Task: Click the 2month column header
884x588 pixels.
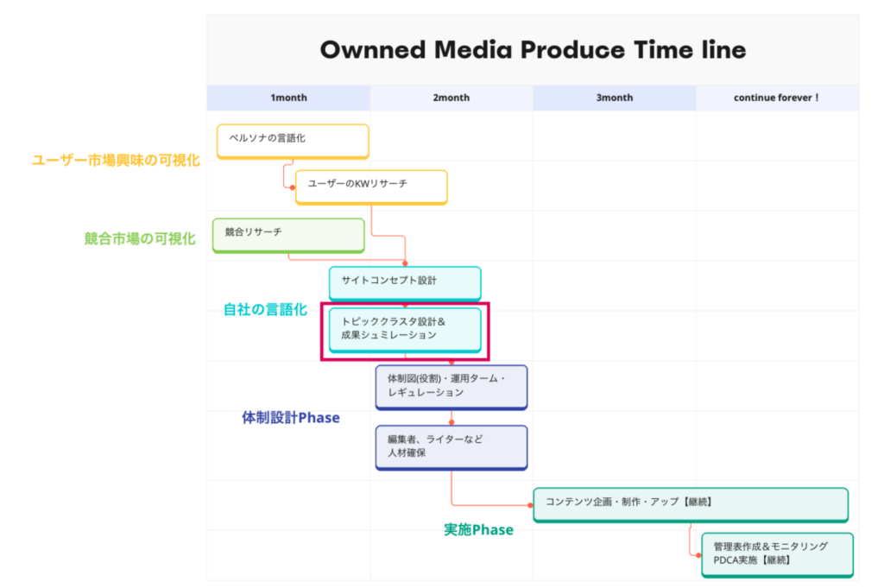Action: [x=451, y=98]
